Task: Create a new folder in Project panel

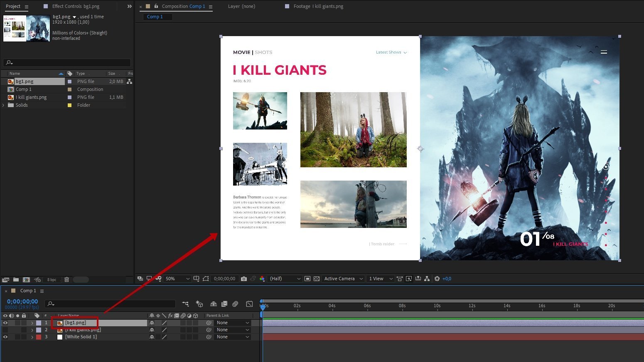Action: click(16, 279)
